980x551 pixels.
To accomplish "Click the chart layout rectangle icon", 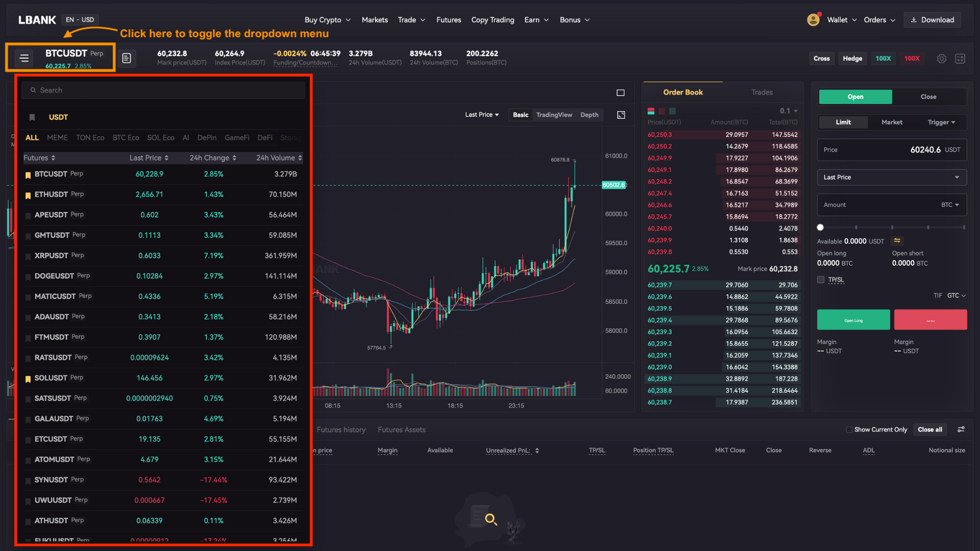I will point(621,93).
